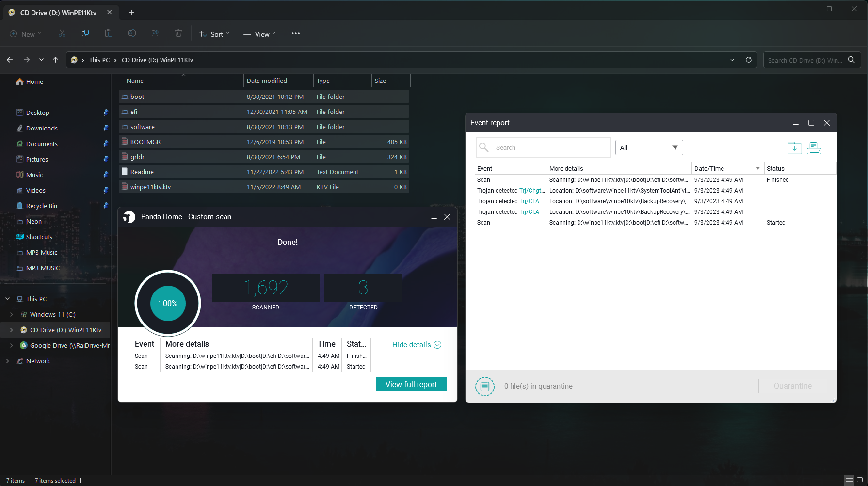This screenshot has width=868, height=486.
Task: Click the View full report button
Action: coord(411,384)
